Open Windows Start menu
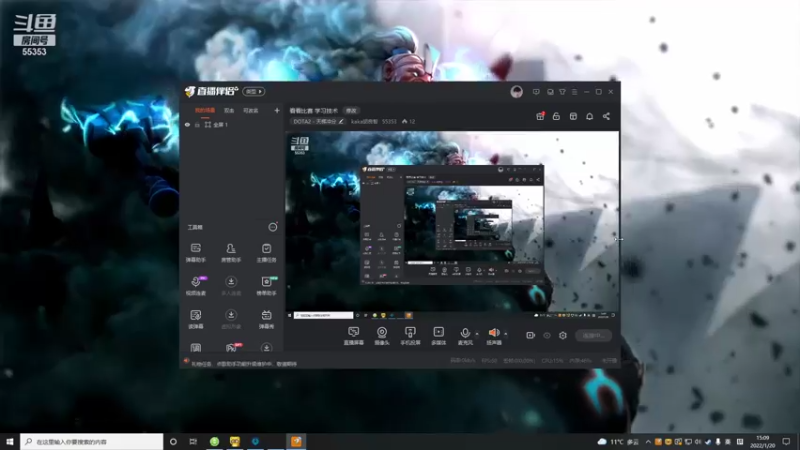This screenshot has height=450, width=800. pyautogui.click(x=10, y=441)
